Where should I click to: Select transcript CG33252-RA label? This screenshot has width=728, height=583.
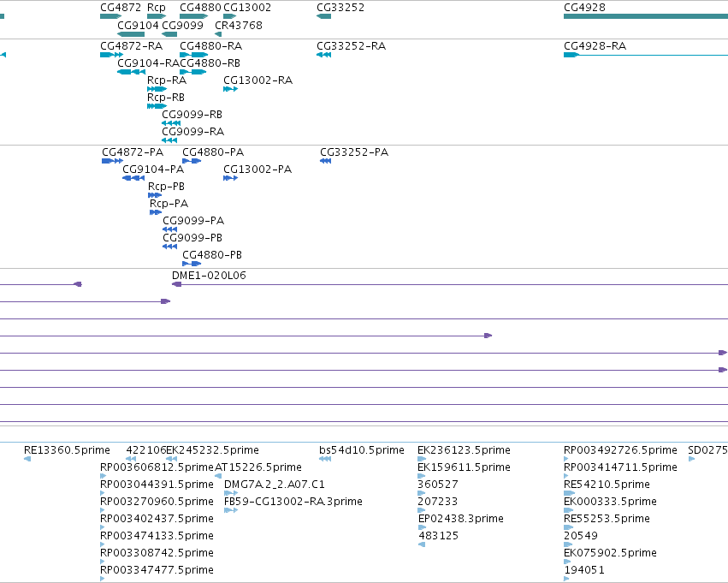coord(351,46)
